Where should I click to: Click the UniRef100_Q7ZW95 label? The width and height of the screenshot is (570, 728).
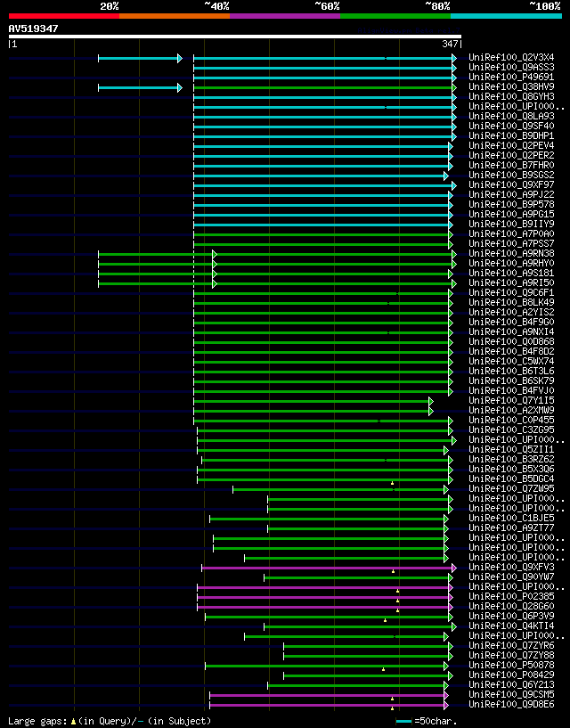point(511,488)
